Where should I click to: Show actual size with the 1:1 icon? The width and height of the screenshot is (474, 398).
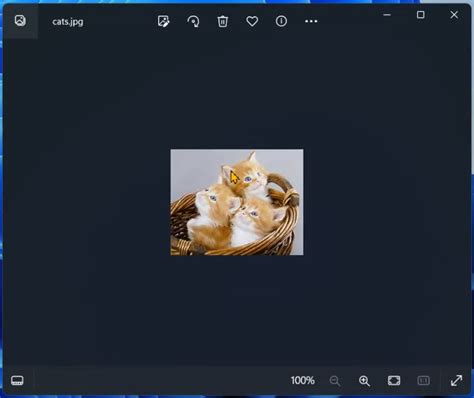click(x=424, y=380)
